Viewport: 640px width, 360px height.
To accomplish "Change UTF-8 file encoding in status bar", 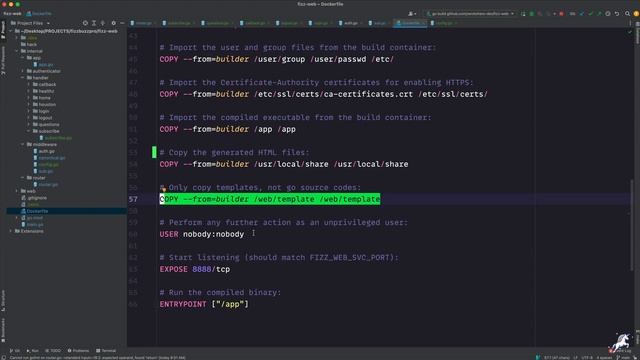I will pos(587,358).
